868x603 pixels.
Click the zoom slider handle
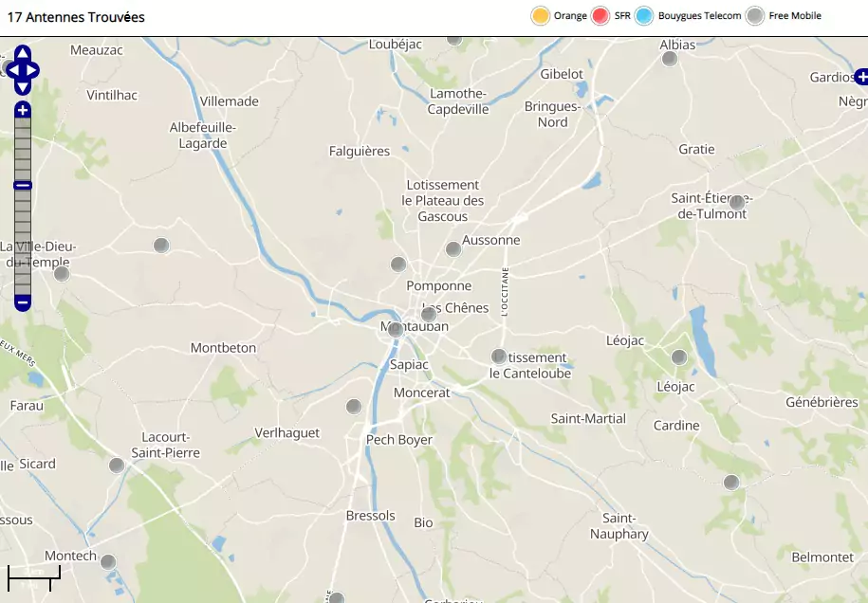pyautogui.click(x=23, y=186)
